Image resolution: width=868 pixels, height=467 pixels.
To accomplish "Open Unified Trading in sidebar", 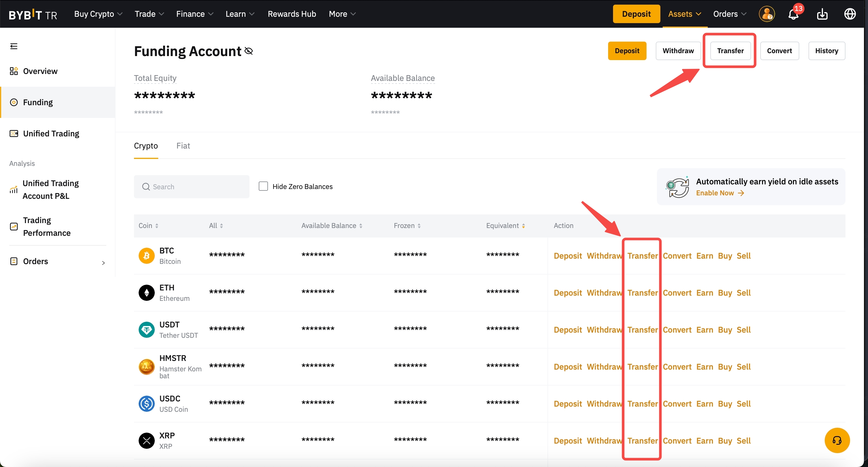I will [x=51, y=134].
